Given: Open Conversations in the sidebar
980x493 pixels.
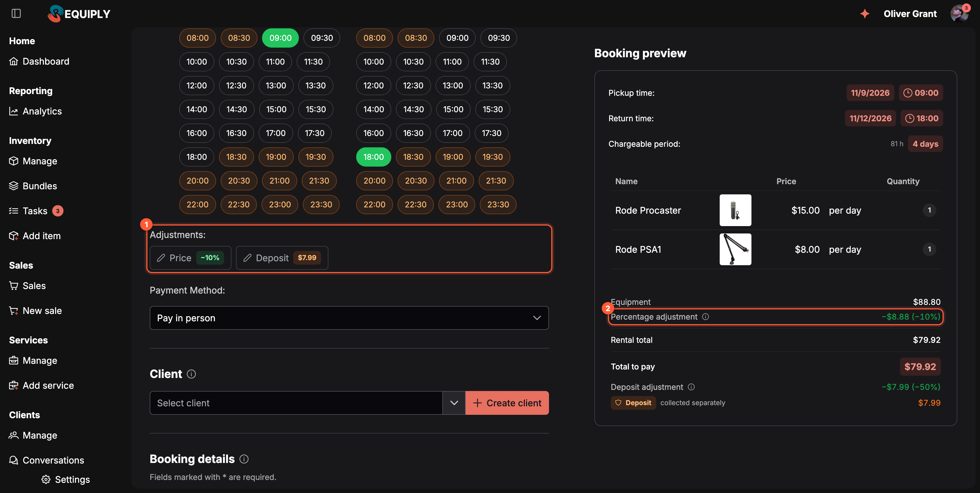Looking at the screenshot, I should tap(47, 461).
